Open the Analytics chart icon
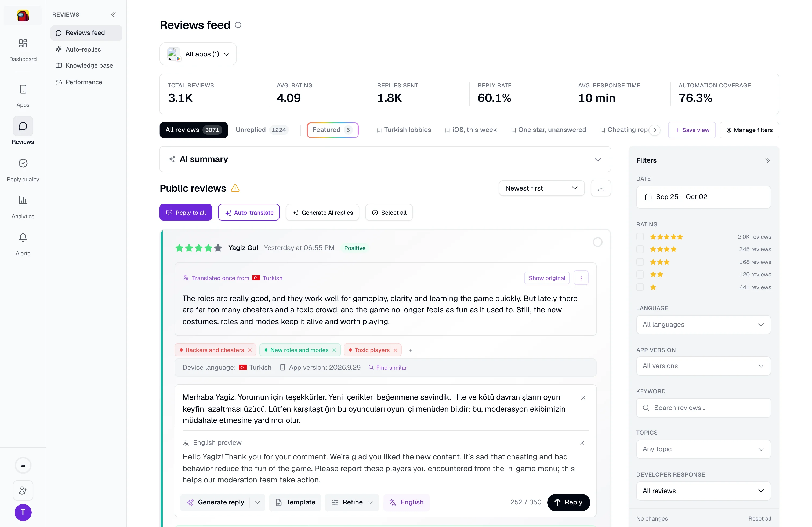This screenshot has width=812, height=527. (x=23, y=200)
